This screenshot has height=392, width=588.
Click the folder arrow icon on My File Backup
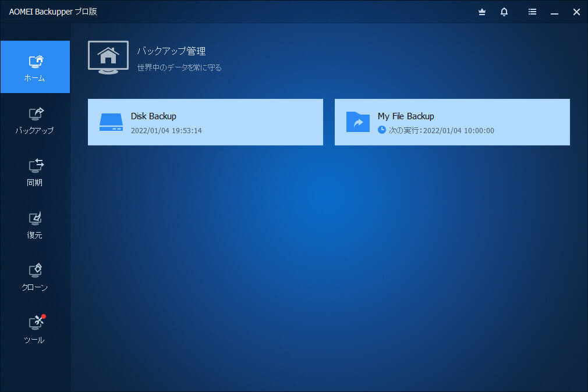(x=358, y=122)
